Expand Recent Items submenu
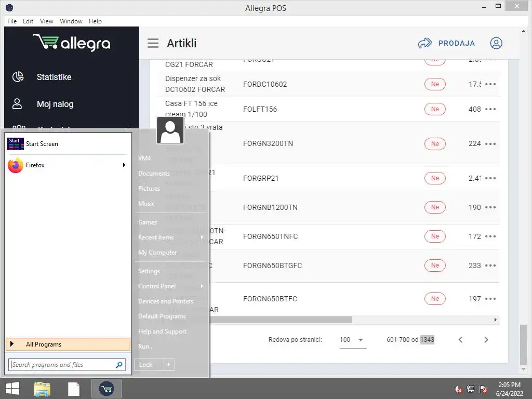The height and width of the screenshot is (399, 532). click(x=202, y=237)
